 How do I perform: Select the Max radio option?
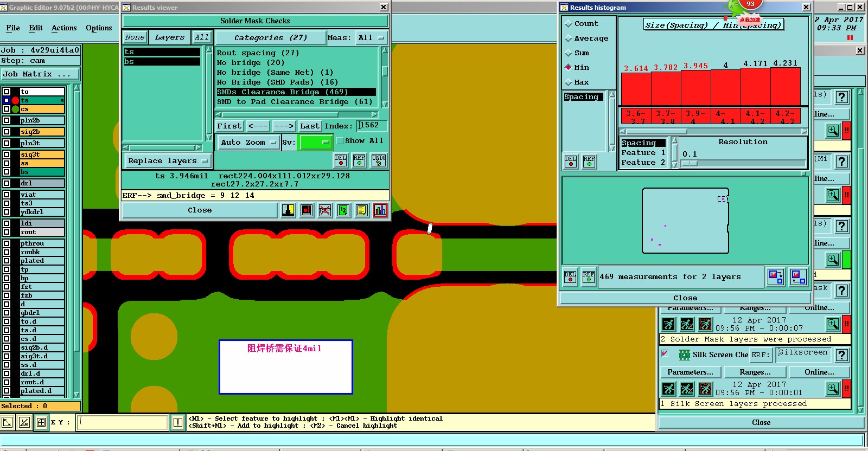569,82
